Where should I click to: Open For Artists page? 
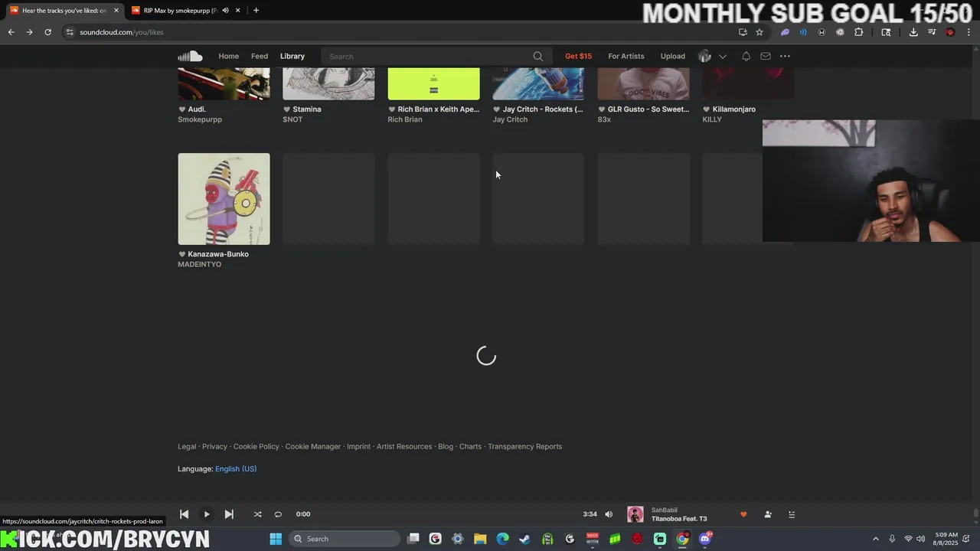pyautogui.click(x=626, y=56)
